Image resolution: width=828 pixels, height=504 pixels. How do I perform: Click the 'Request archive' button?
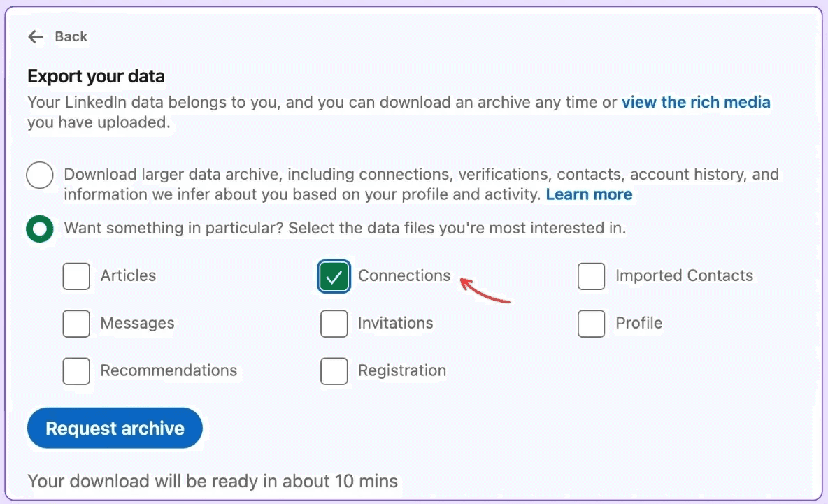(x=115, y=428)
